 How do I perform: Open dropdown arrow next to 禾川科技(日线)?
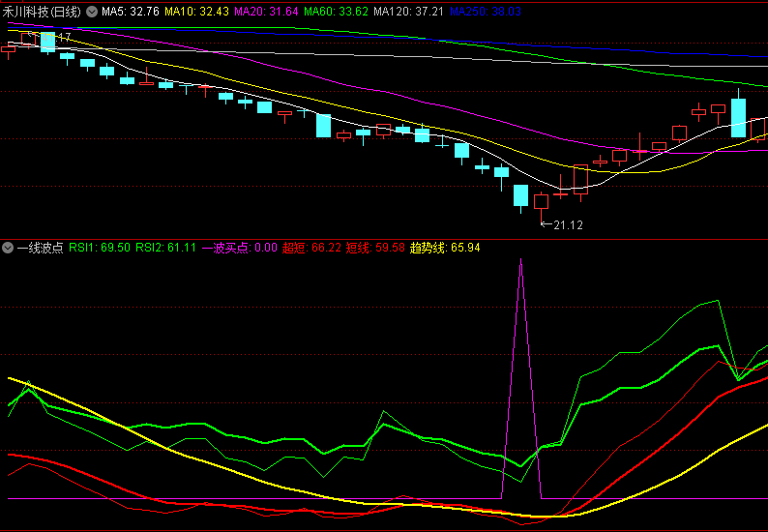92,12
